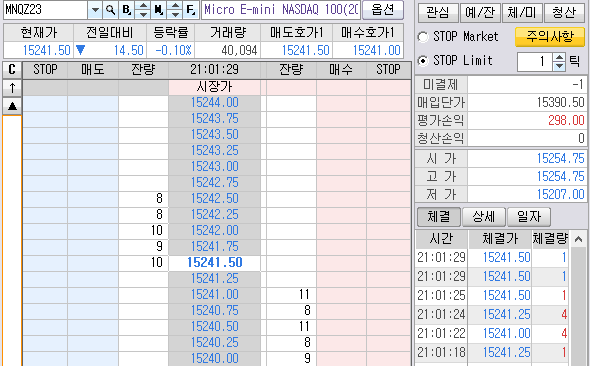Screen dimensions: 590x366
Task: Click price 15243.50 in the ladder
Action: coord(214,135)
